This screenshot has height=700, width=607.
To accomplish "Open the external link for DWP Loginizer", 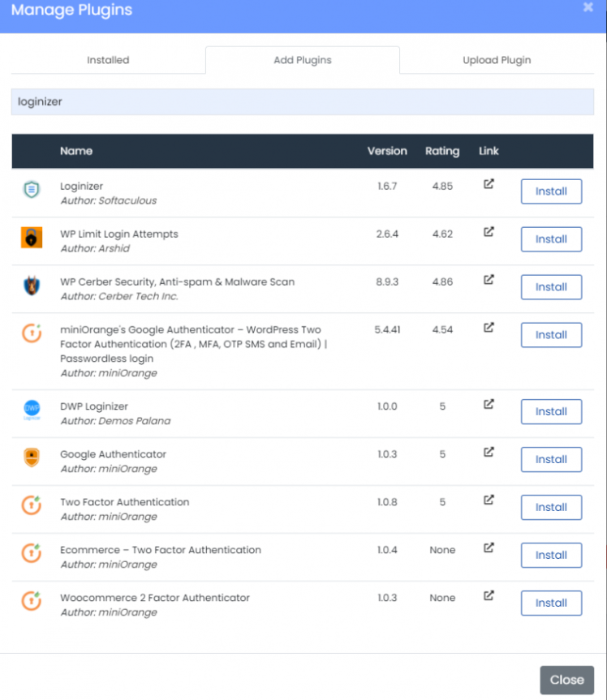I will coord(489,405).
